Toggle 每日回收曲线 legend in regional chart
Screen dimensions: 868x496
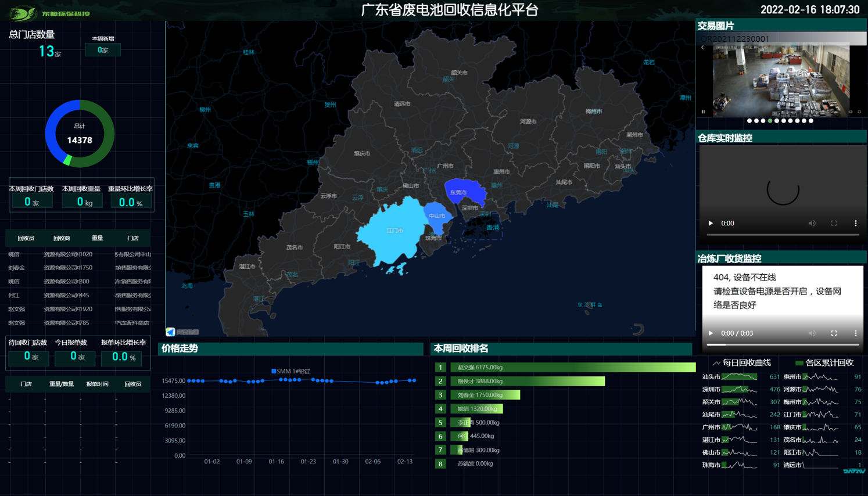pos(742,363)
